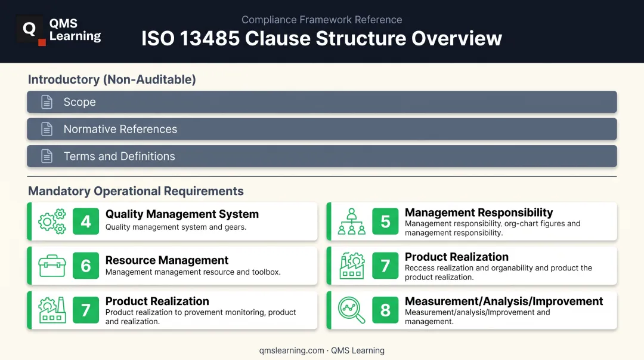Click the green number 6 badge
The height and width of the screenshot is (360, 644).
click(x=86, y=266)
